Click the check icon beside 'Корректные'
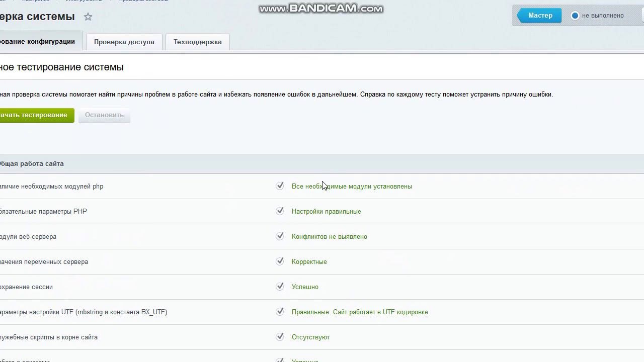The width and height of the screenshot is (644, 362). pyautogui.click(x=280, y=261)
